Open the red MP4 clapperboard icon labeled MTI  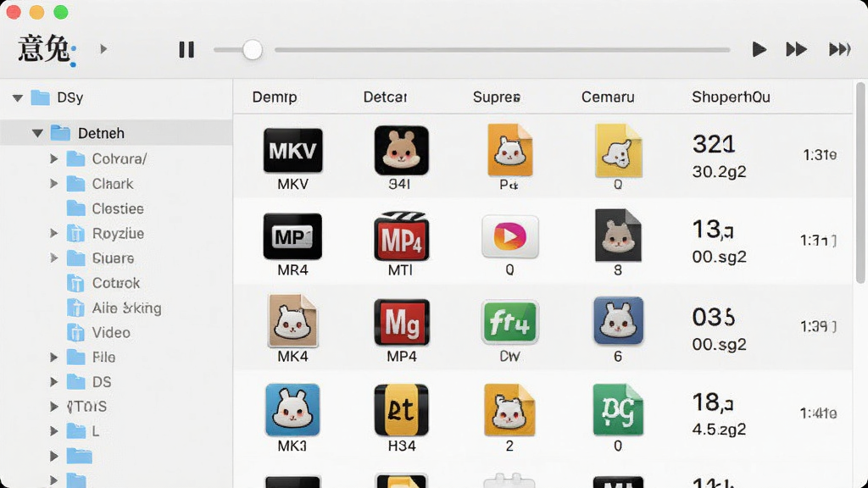pos(401,236)
